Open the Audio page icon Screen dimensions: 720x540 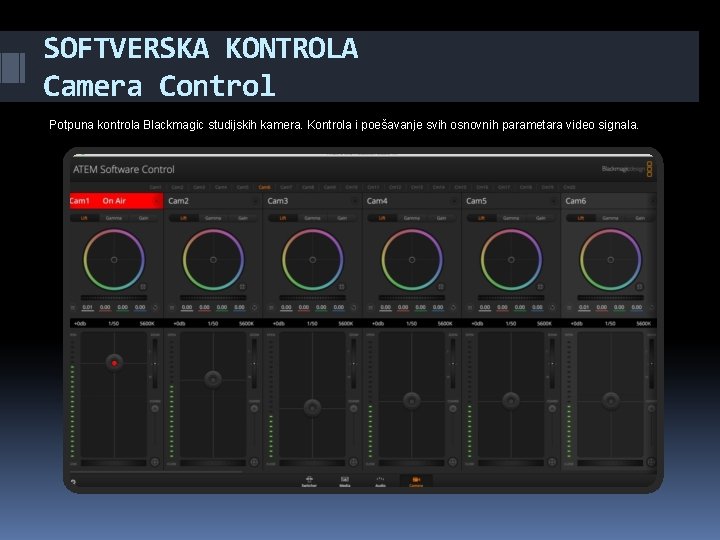point(380,481)
